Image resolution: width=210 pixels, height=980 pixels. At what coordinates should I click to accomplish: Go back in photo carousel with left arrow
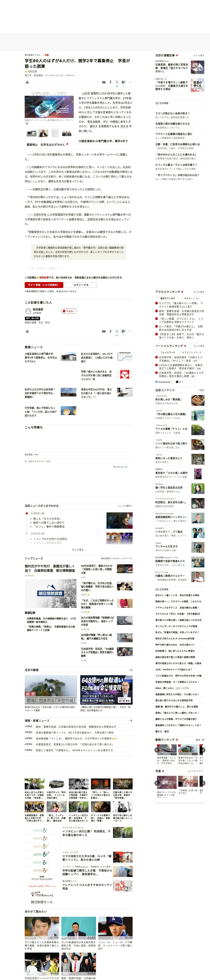[157, 783]
